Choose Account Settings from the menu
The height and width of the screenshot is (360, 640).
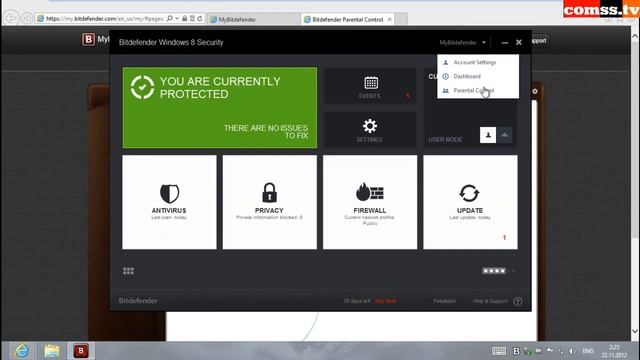[474, 62]
